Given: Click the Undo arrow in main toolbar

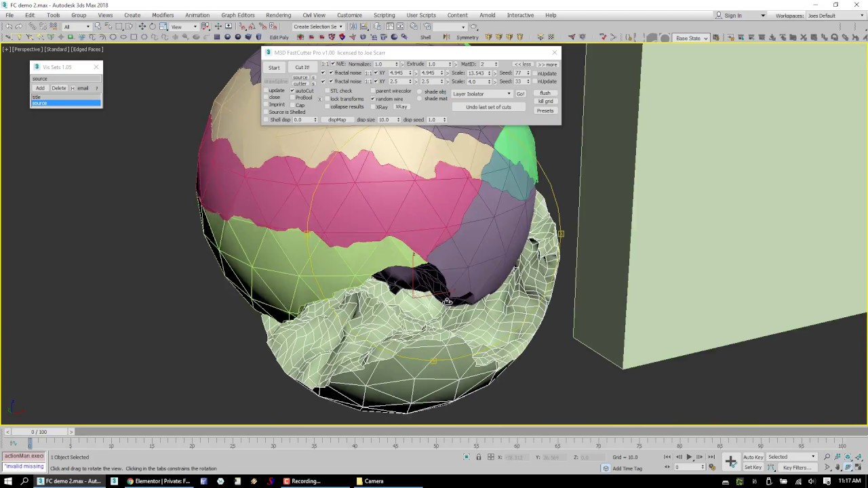Looking at the screenshot, I should pyautogui.click(x=8, y=26).
